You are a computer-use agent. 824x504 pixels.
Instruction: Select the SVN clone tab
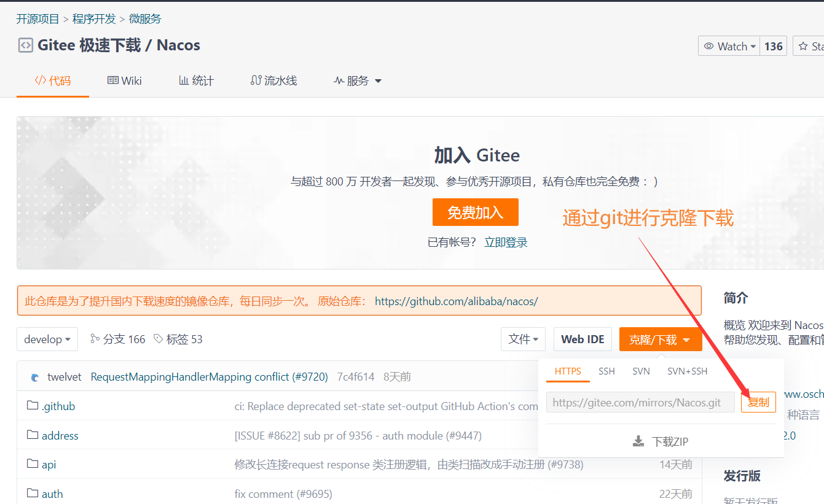coord(641,371)
